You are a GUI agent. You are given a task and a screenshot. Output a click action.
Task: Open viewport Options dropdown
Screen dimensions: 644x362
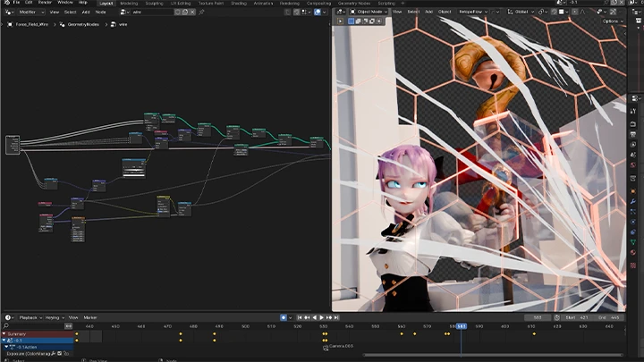pos(613,21)
